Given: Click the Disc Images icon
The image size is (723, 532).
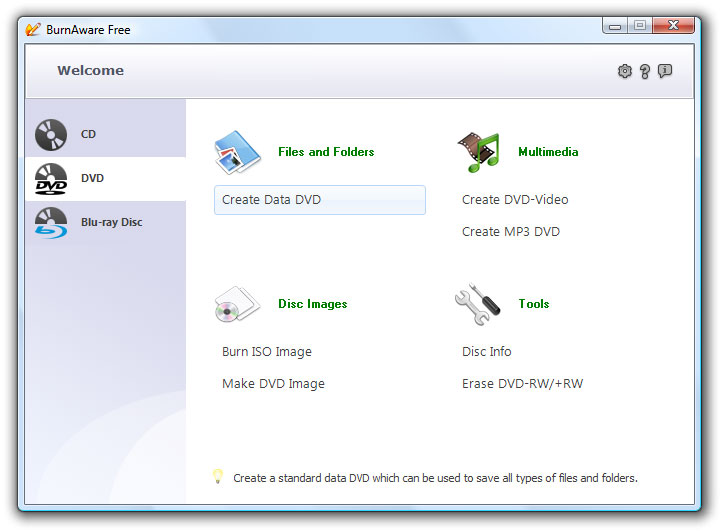Looking at the screenshot, I should [x=237, y=304].
